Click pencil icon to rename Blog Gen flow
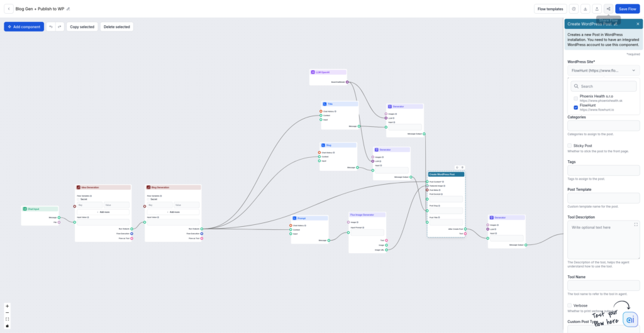The width and height of the screenshot is (644, 333). pos(69,9)
